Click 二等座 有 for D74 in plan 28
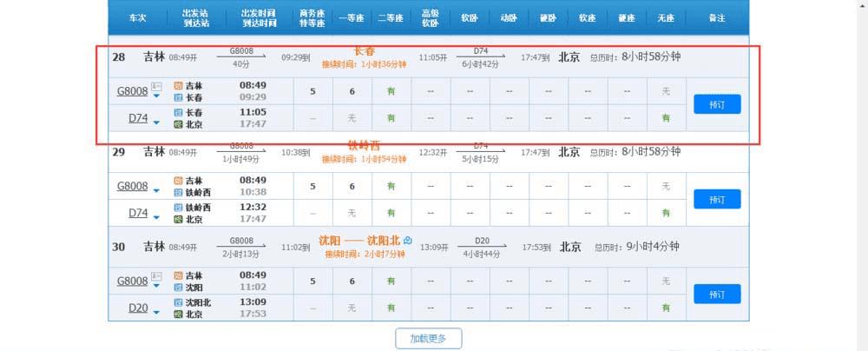868x351 pixels. tap(391, 118)
